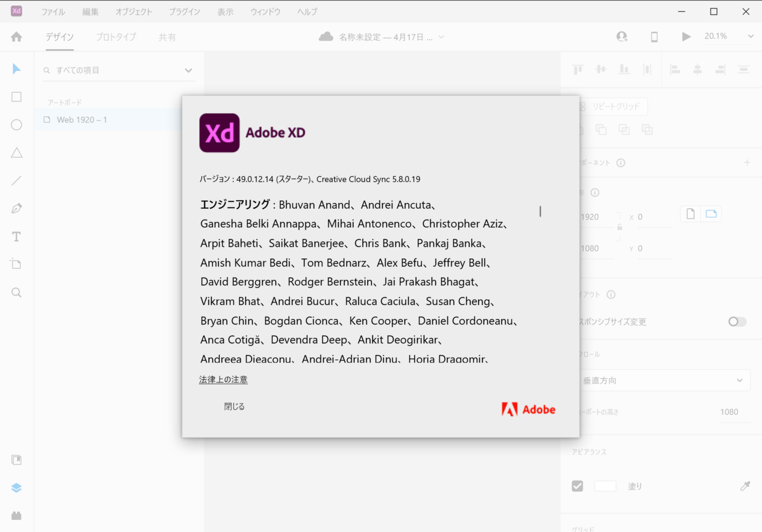The height and width of the screenshot is (532, 762).
Task: Select the Rectangle tool
Action: coord(16,97)
